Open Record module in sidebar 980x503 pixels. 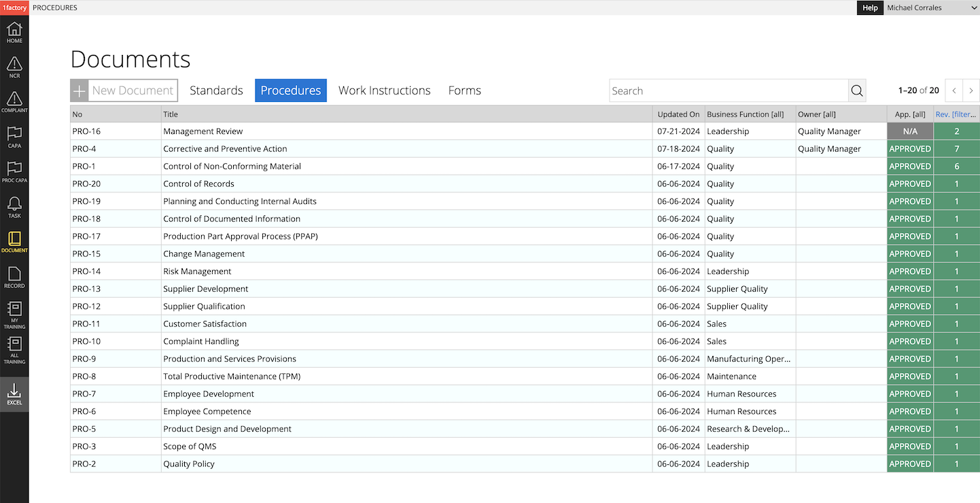pyautogui.click(x=14, y=277)
